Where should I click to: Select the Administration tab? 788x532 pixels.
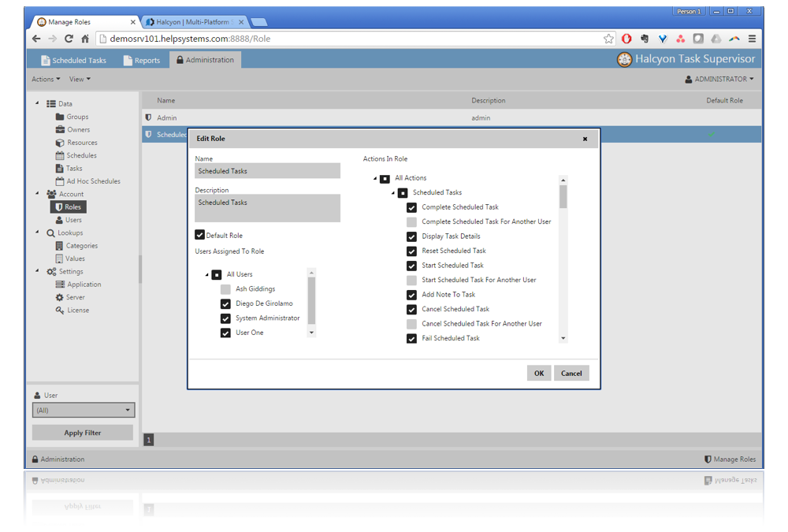[x=205, y=60]
